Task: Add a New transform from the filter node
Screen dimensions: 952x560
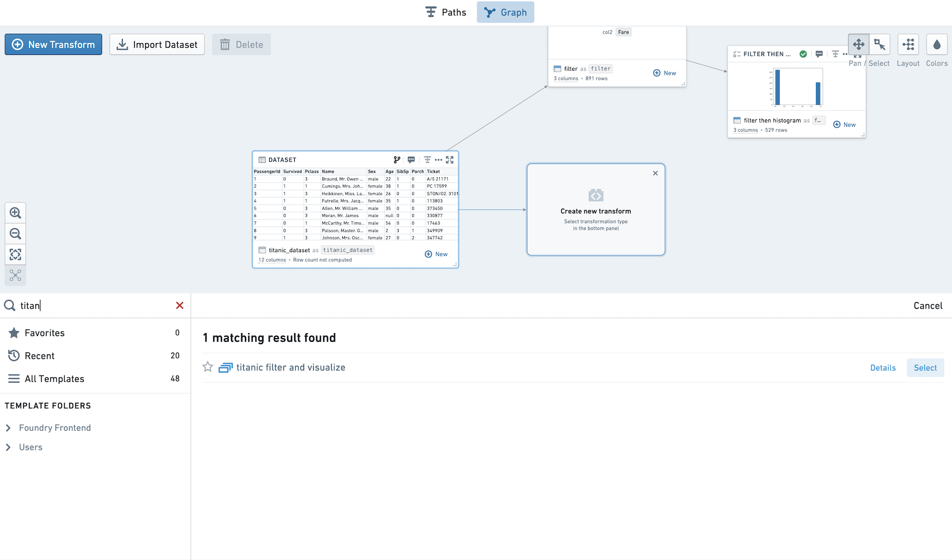Action: click(664, 73)
